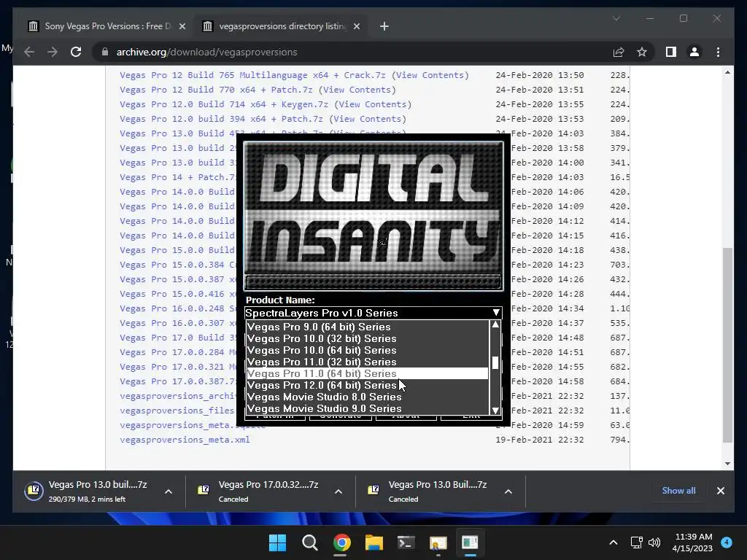Open the vegasproversions_meta.xml file link

(185, 440)
